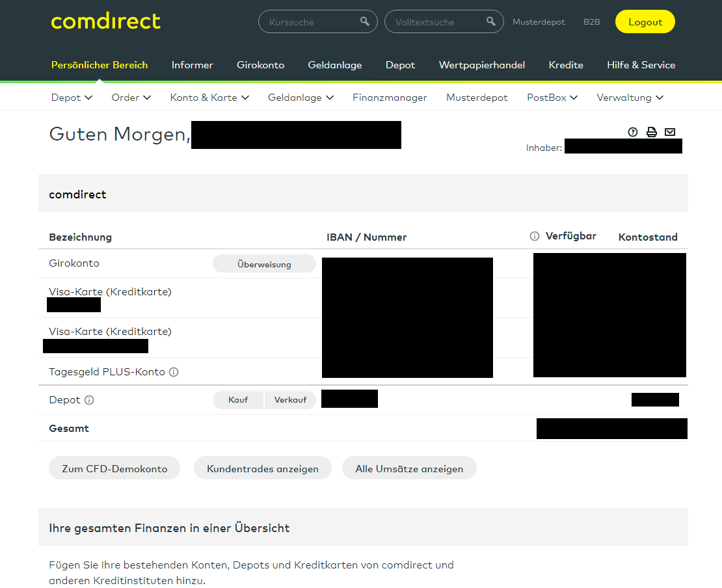
Task: Click the comdirect logo
Action: point(105,21)
